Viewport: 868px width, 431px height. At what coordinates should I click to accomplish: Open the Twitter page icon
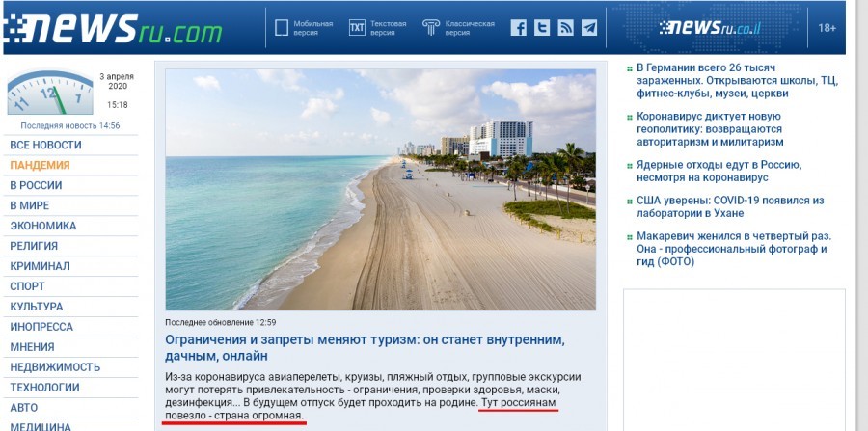[542, 28]
